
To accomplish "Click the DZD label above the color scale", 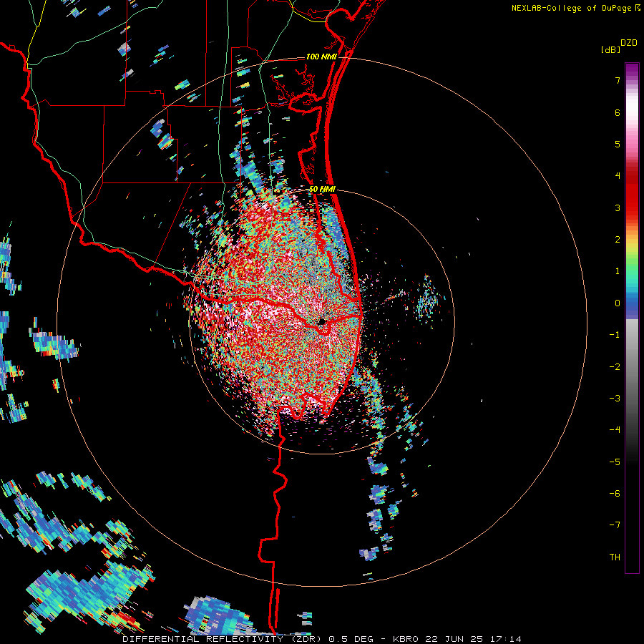I will pyautogui.click(x=629, y=43).
